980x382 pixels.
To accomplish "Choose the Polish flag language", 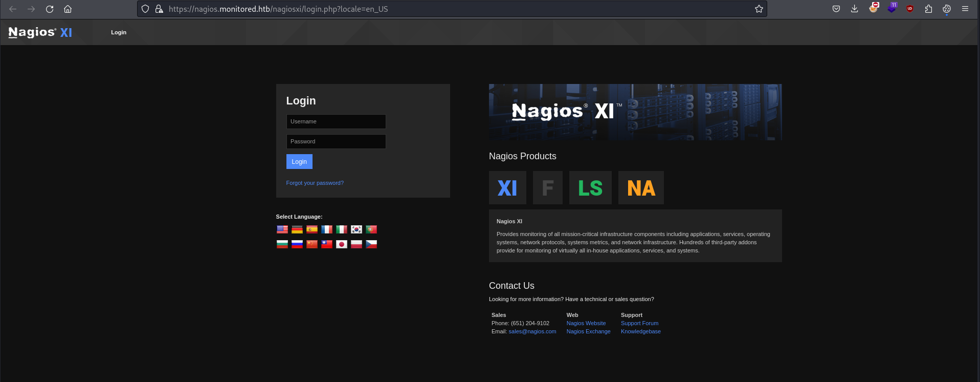I will coord(357,244).
